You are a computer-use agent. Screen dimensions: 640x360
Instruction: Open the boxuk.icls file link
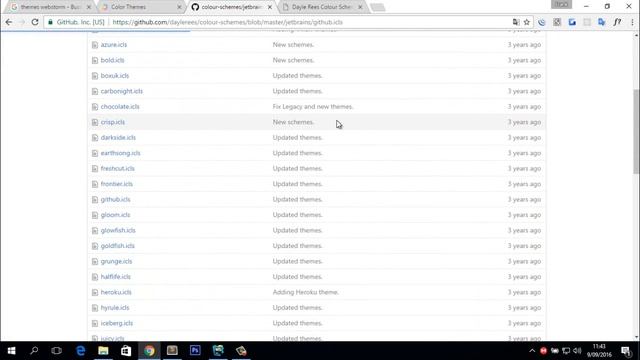click(x=115, y=76)
